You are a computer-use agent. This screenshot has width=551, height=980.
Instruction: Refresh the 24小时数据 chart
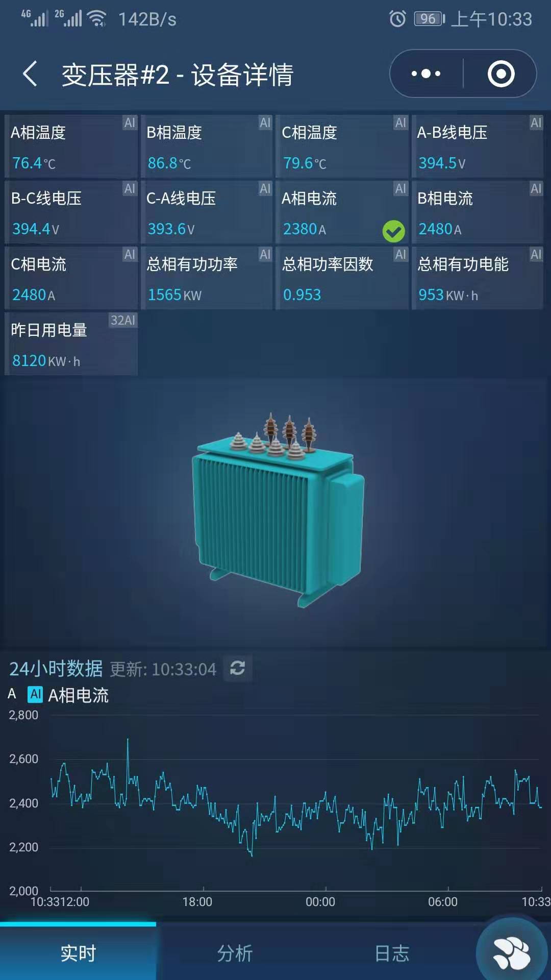coord(238,668)
